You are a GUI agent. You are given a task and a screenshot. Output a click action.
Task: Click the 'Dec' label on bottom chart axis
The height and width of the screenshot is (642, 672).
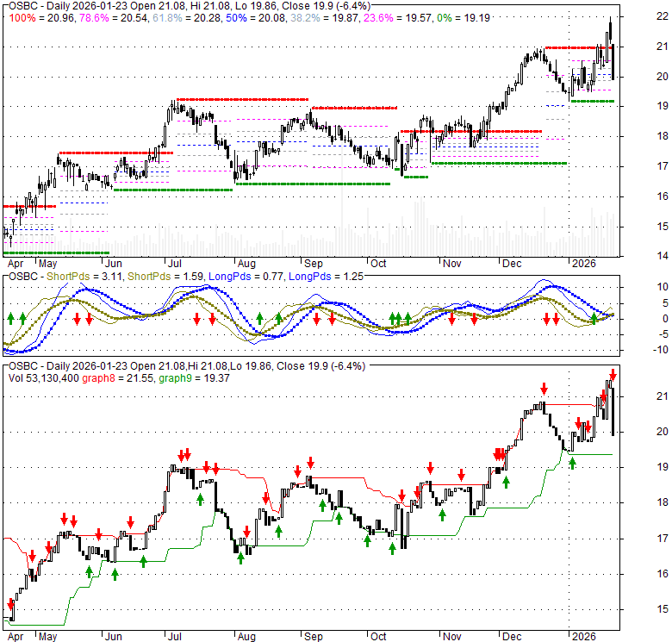(511, 637)
